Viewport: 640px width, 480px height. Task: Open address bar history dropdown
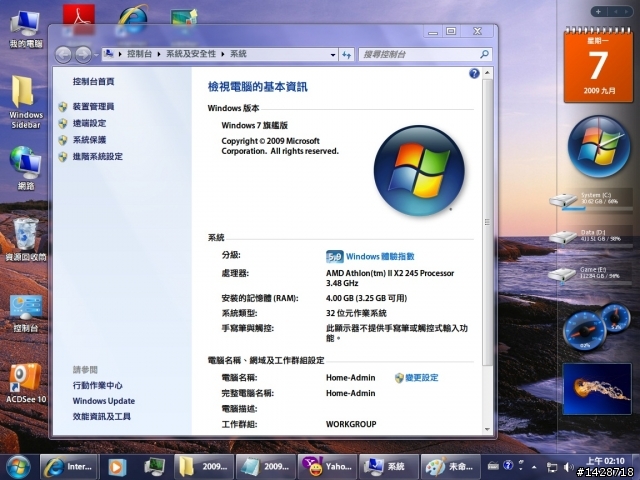tap(333, 55)
